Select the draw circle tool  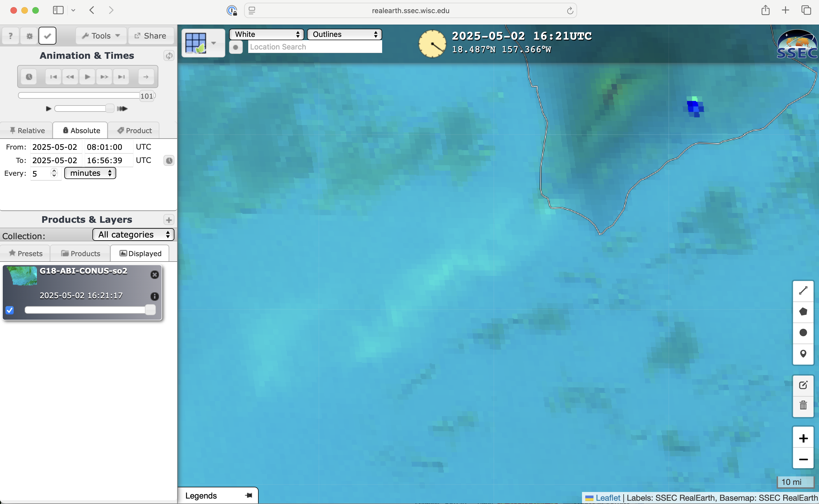pos(803,333)
